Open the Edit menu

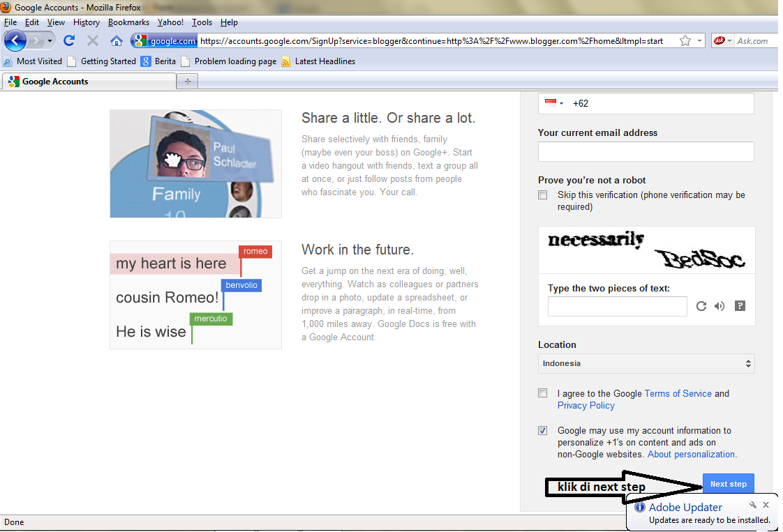click(x=32, y=22)
